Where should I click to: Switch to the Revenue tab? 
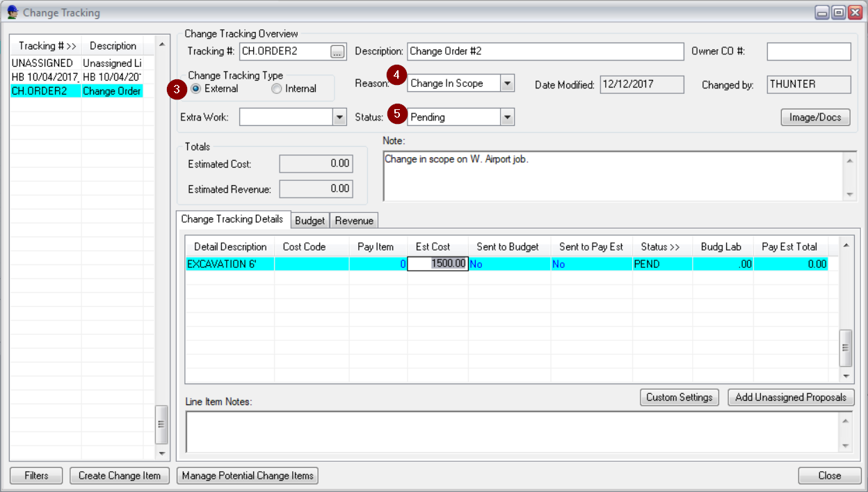point(353,220)
